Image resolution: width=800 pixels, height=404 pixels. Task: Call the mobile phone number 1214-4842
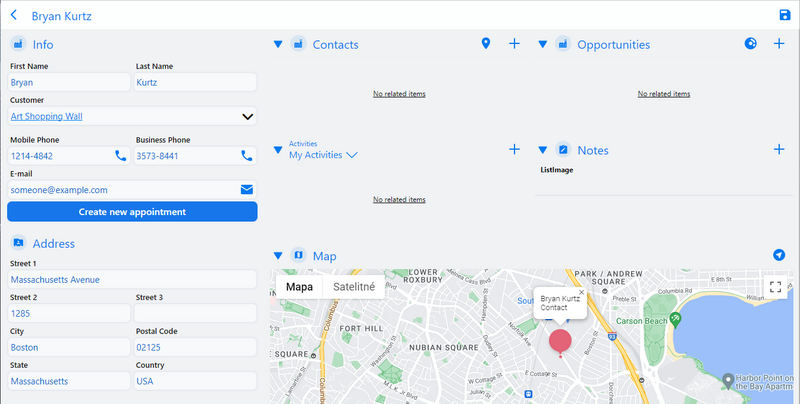click(121, 156)
